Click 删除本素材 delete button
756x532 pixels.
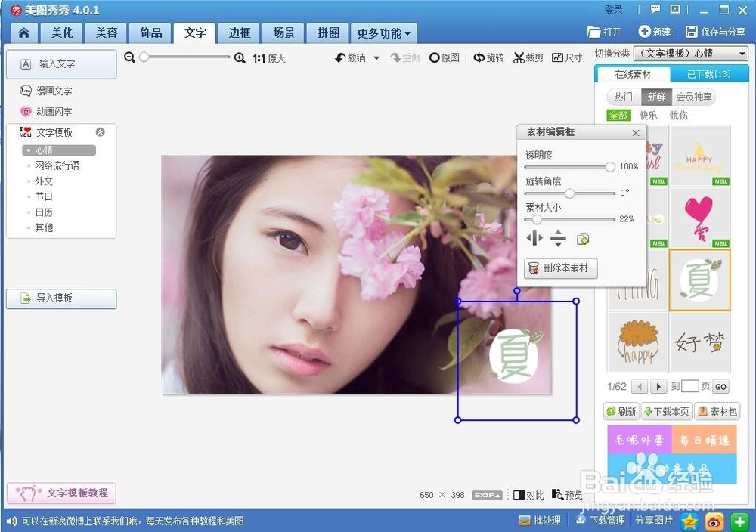tap(561, 268)
